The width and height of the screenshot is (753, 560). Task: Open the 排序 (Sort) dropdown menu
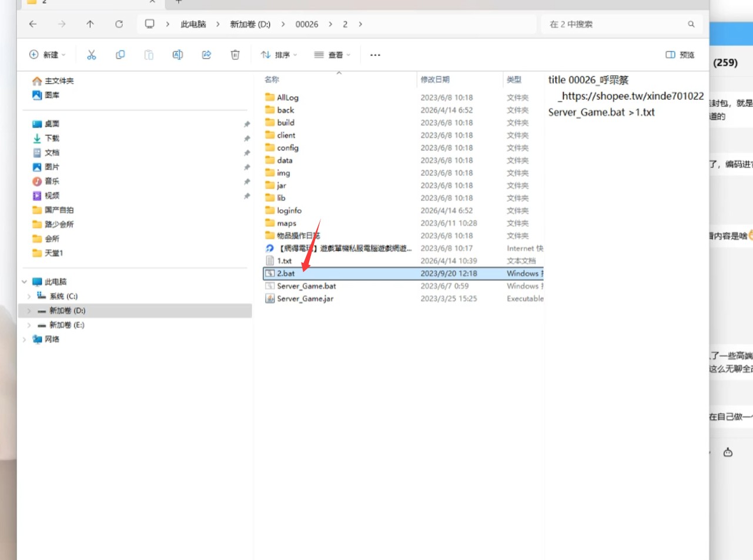pos(279,55)
